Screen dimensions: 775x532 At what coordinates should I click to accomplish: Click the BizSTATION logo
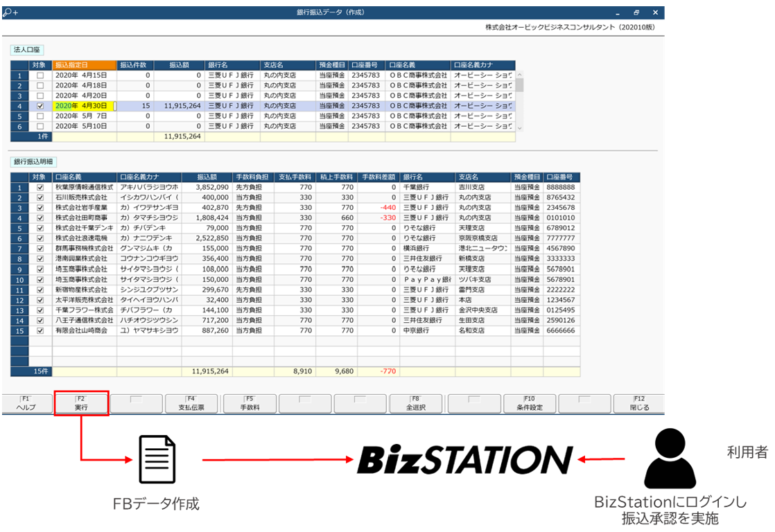point(464,459)
